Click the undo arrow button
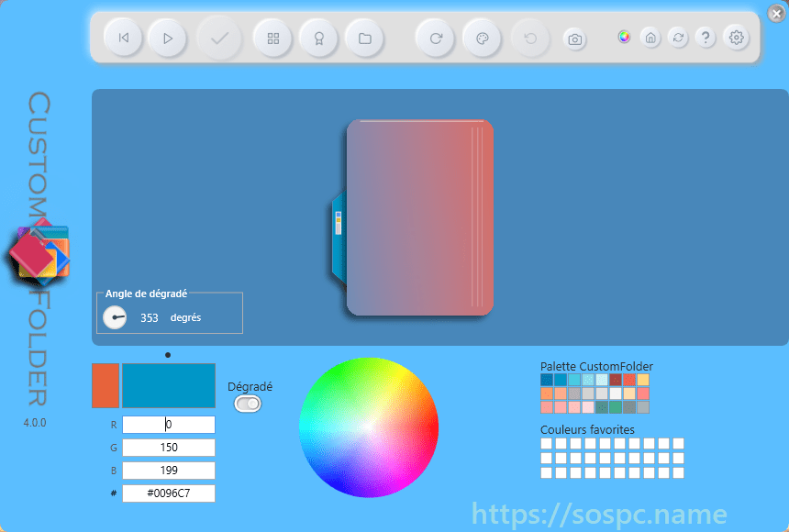The height and width of the screenshot is (532, 789). [530, 39]
